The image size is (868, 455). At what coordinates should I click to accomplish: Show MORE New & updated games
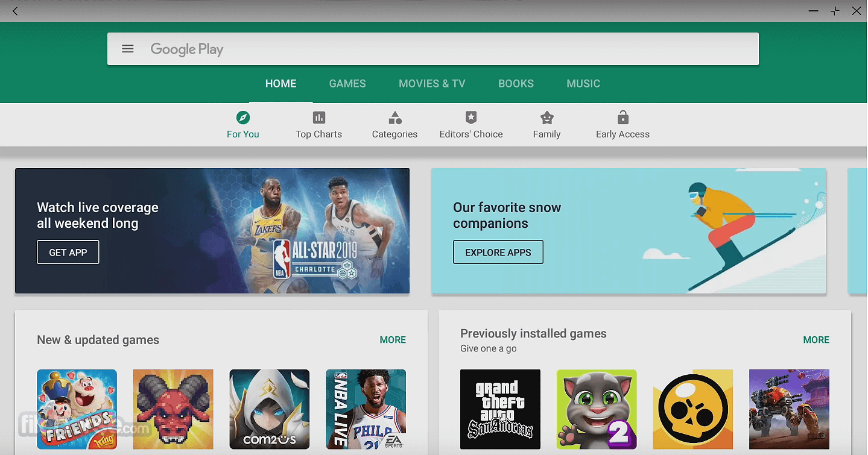coord(393,340)
